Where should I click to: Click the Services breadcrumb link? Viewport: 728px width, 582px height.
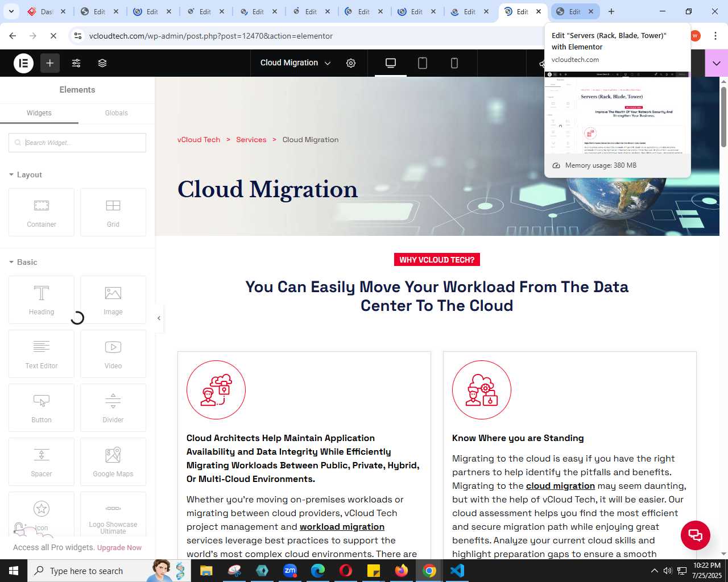click(251, 140)
